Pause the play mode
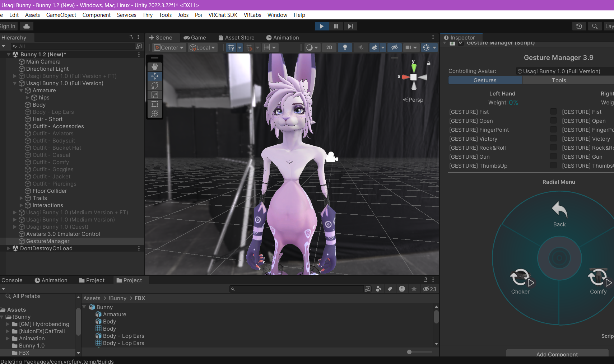This screenshot has width=614, height=364. pyautogui.click(x=336, y=26)
